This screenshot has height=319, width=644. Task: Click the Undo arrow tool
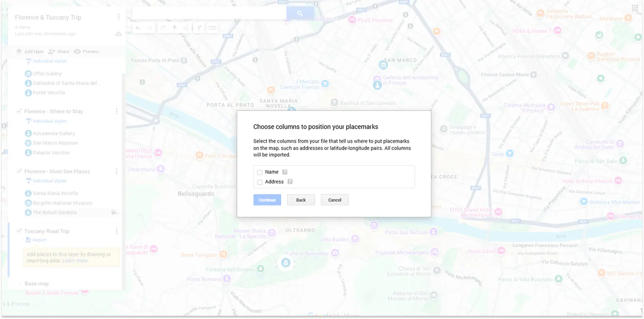pyautogui.click(x=138, y=28)
